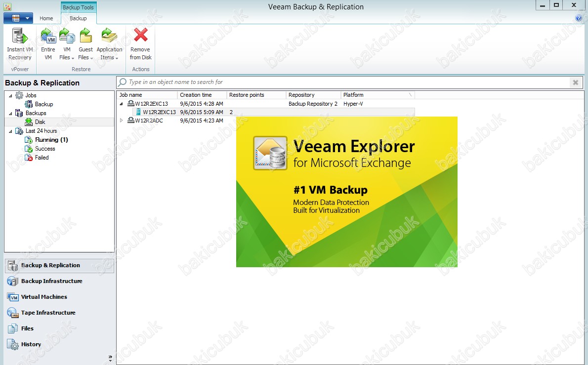The width and height of the screenshot is (588, 365).
Task: Select the 'Backup Repository 2' cell
Action: click(x=313, y=104)
